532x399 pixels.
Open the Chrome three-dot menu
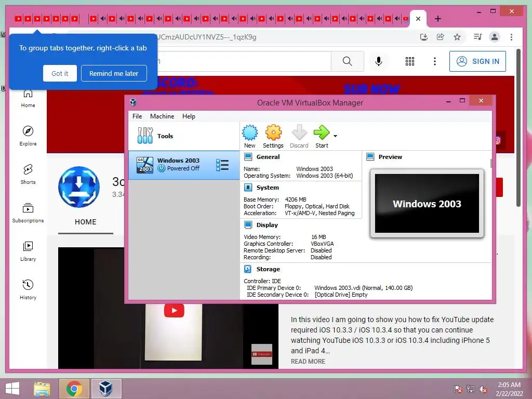(511, 37)
